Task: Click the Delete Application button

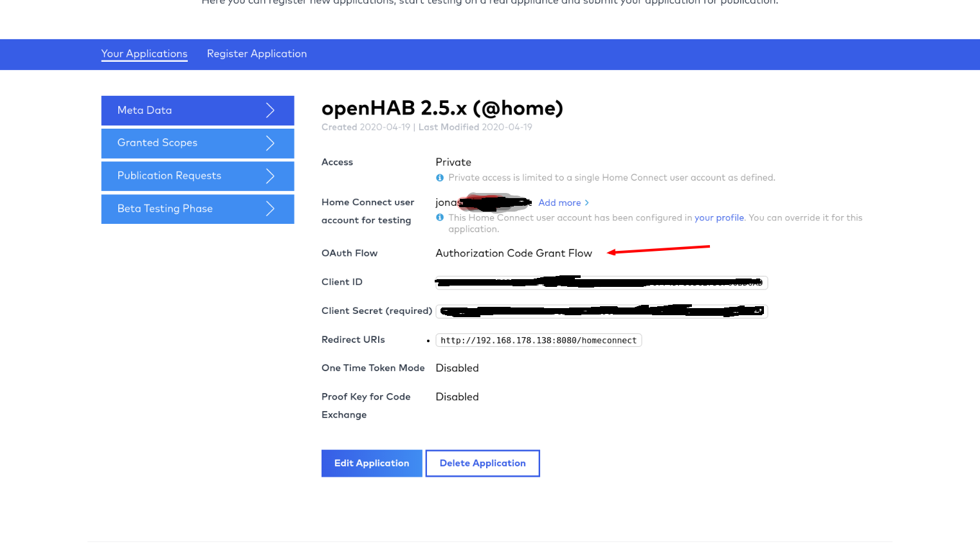Action: point(483,463)
